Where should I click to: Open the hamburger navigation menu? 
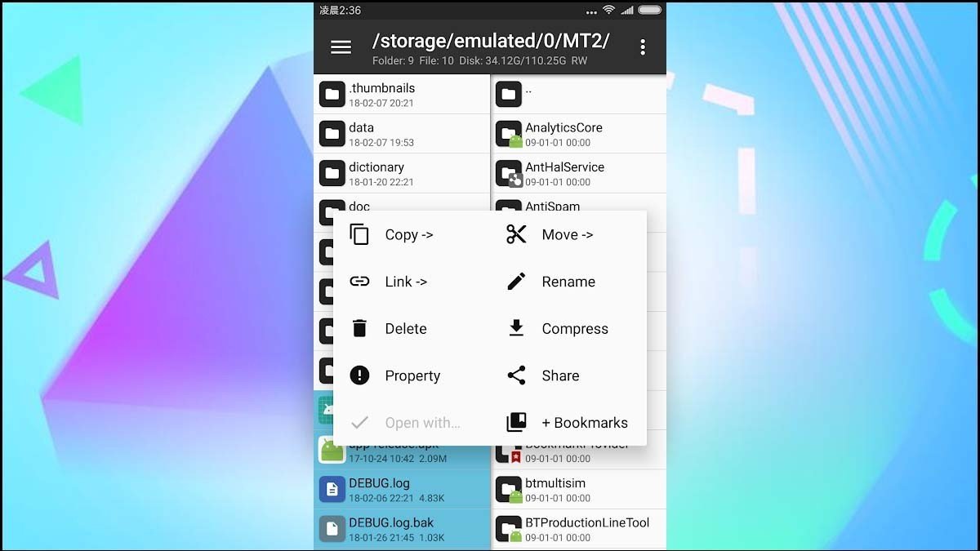pyautogui.click(x=341, y=47)
